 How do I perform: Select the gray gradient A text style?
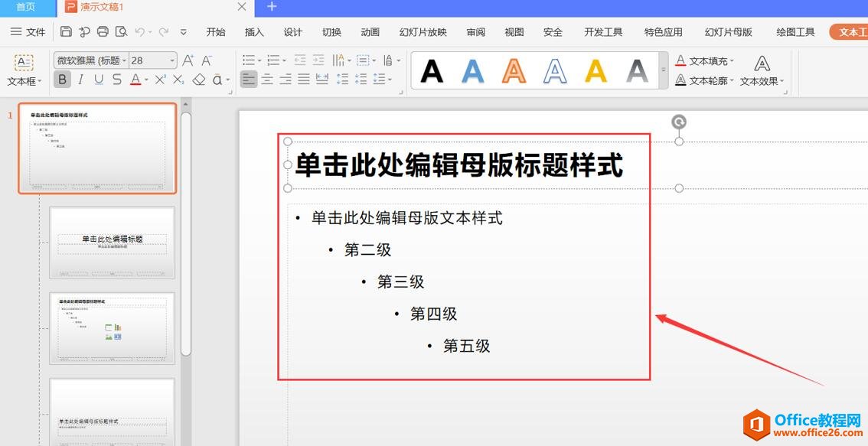(x=637, y=70)
